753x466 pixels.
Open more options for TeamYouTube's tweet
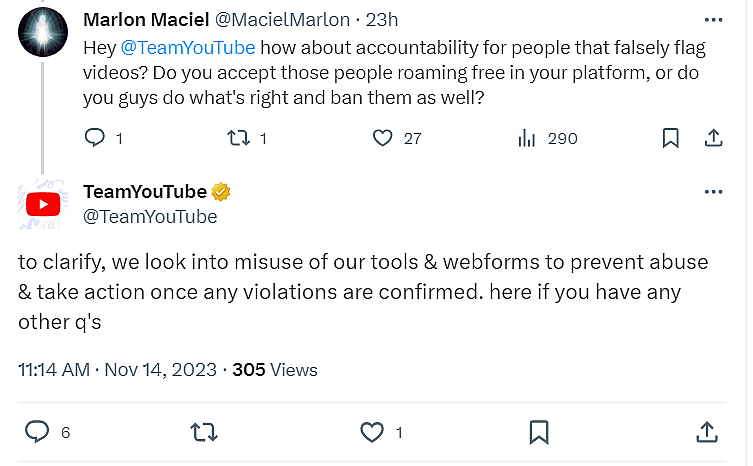[713, 192]
